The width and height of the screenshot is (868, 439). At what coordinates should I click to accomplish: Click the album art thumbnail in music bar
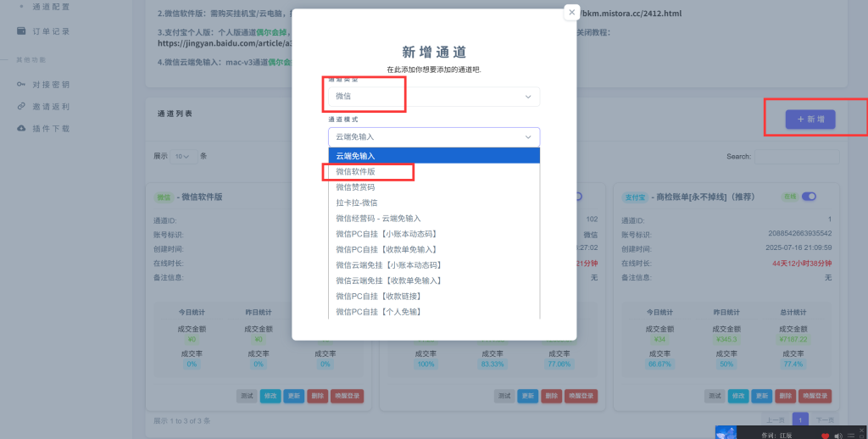pyautogui.click(x=726, y=432)
